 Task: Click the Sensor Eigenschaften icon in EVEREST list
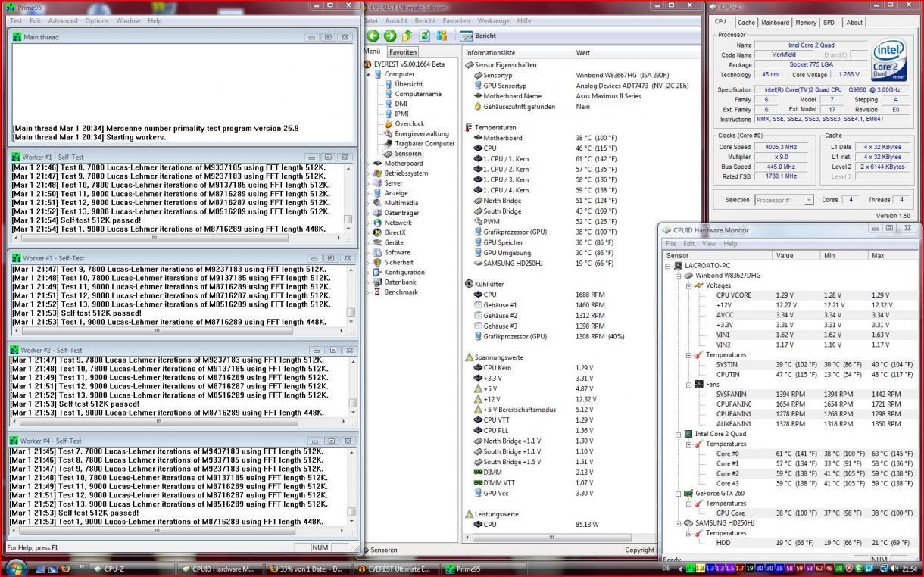tap(469, 65)
